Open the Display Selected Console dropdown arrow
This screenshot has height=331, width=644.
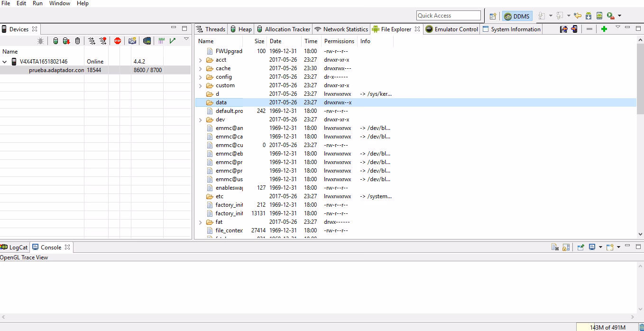tap(600, 247)
